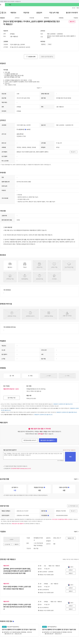The image size is (79, 644).
Task: Open the 직업 능력 개발 menu
Action: [54, 12]
